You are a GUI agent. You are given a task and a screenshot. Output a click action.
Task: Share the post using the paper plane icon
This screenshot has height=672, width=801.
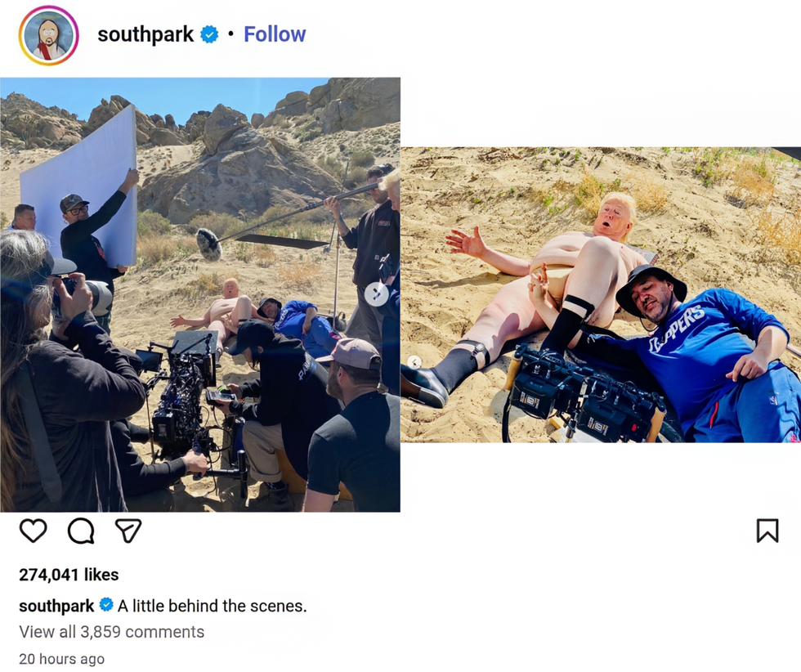tap(128, 531)
